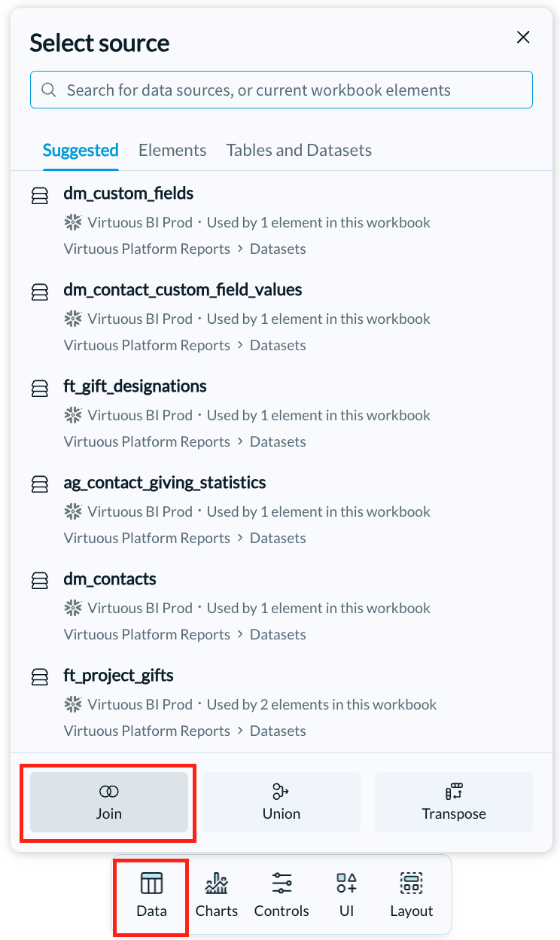Focus the data source search field

tap(282, 90)
